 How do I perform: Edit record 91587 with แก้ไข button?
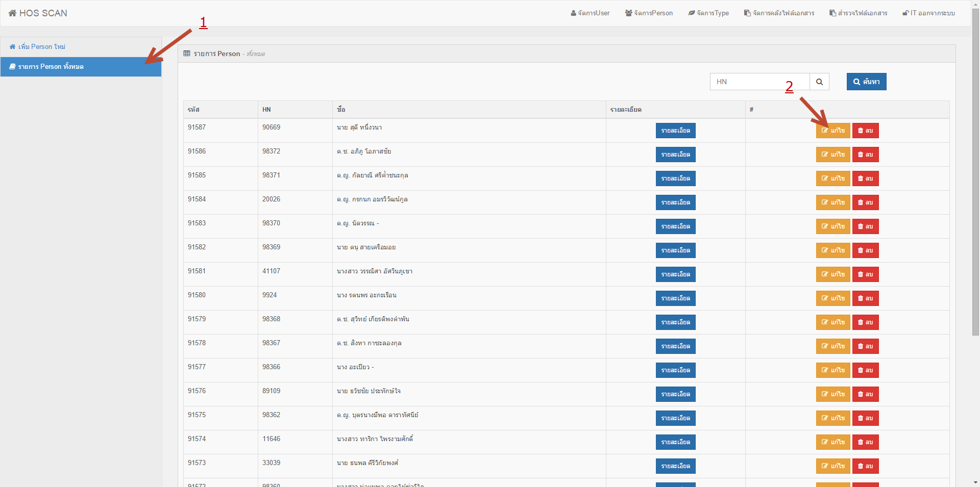click(x=832, y=131)
